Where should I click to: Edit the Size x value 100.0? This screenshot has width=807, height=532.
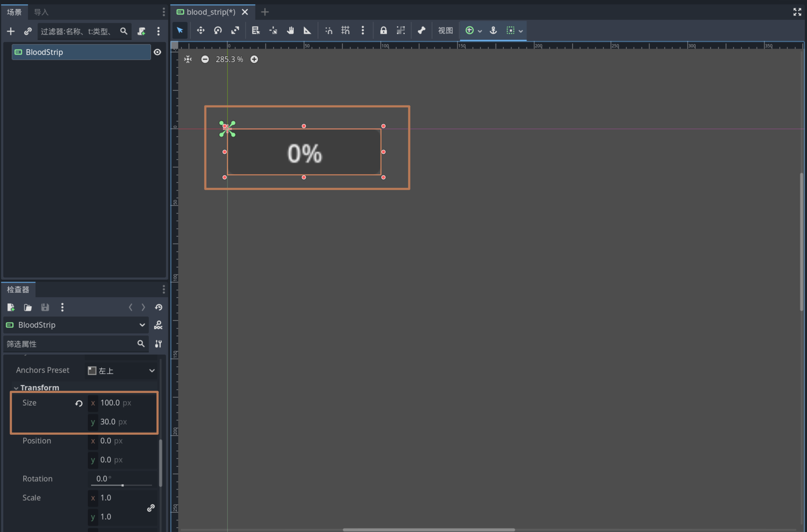[x=122, y=403]
